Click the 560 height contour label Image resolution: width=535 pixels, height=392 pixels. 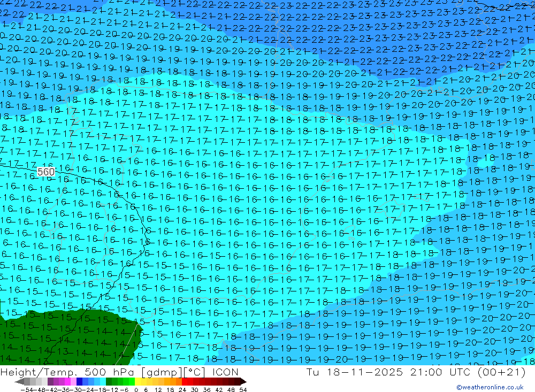(45, 172)
